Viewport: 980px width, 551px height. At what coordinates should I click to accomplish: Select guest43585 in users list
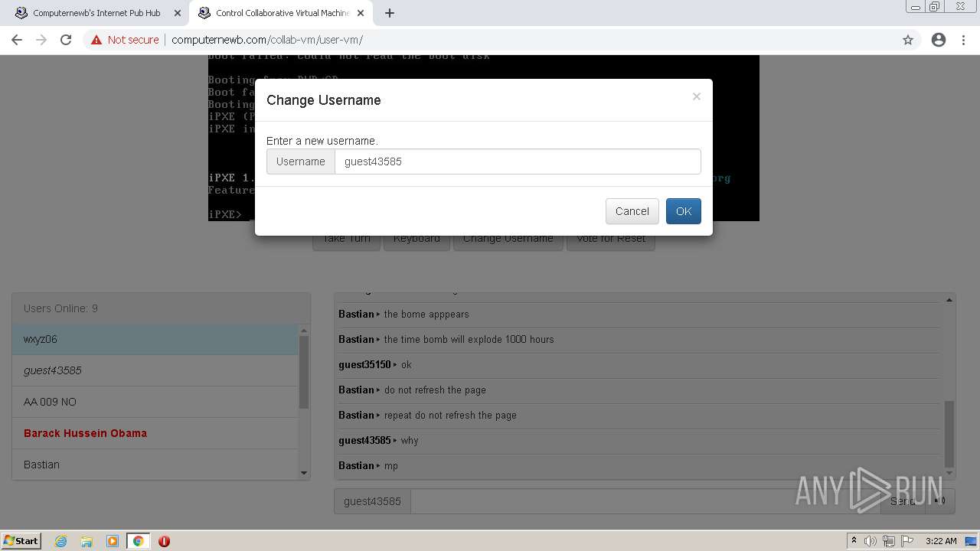[x=155, y=370]
